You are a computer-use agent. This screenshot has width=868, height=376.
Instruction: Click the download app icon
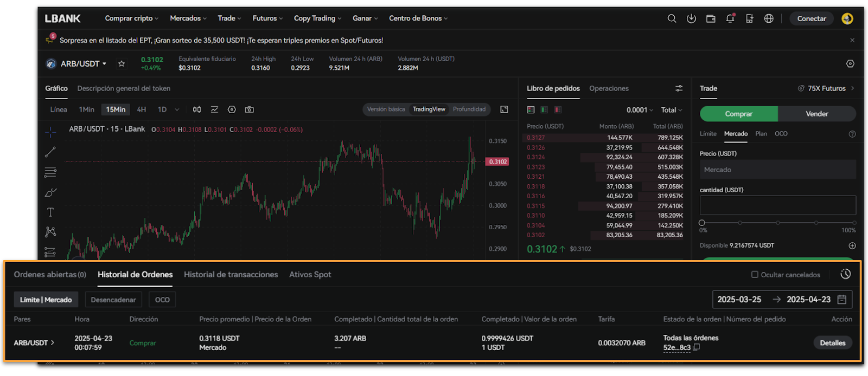(691, 18)
